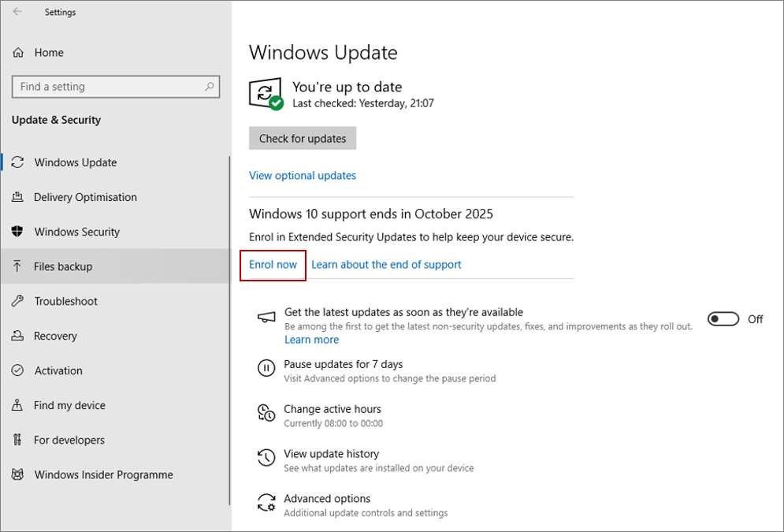
Task: Click the Windows Update sync icon in sidebar
Action: tap(17, 162)
